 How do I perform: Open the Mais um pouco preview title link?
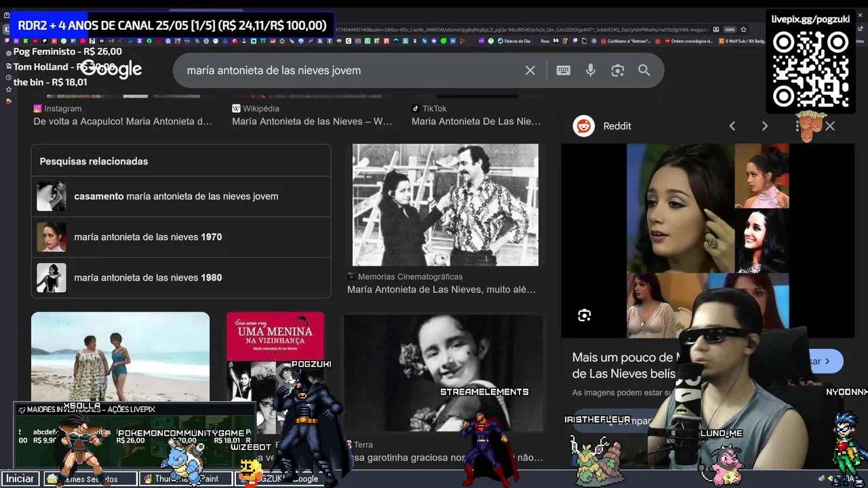point(624,365)
